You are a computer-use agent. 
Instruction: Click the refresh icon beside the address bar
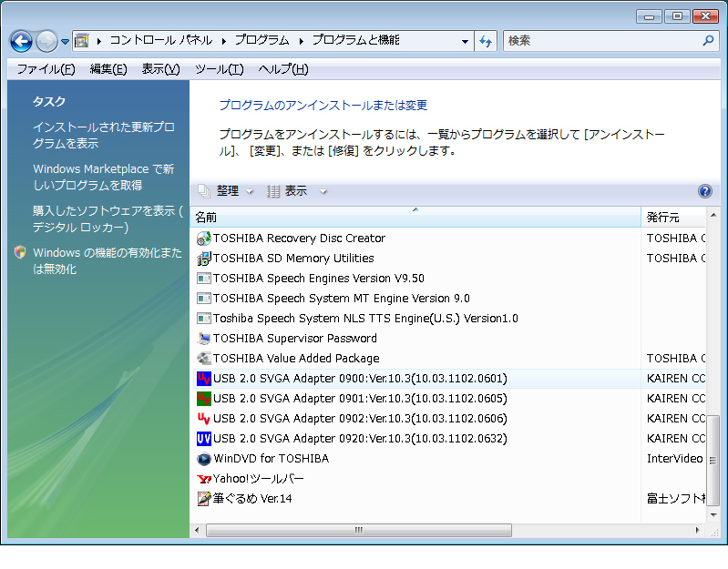point(486,41)
